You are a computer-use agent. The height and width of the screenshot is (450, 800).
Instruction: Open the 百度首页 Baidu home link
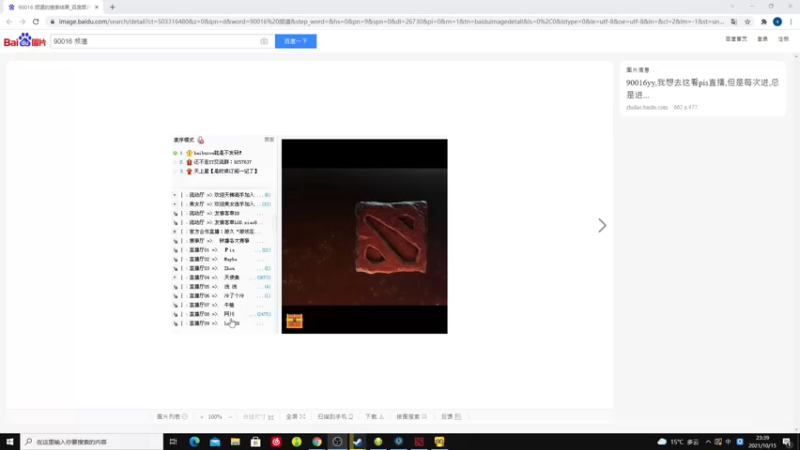pyautogui.click(x=736, y=39)
